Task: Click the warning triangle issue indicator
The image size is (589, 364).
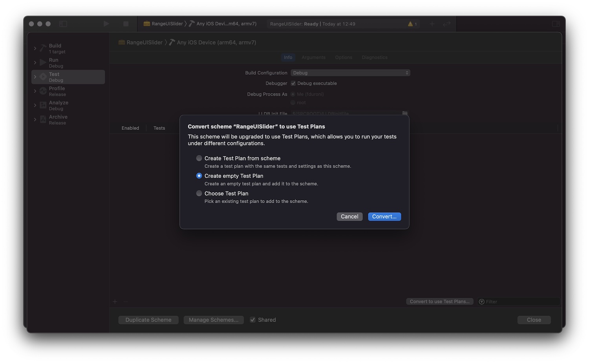Action: pos(410,24)
